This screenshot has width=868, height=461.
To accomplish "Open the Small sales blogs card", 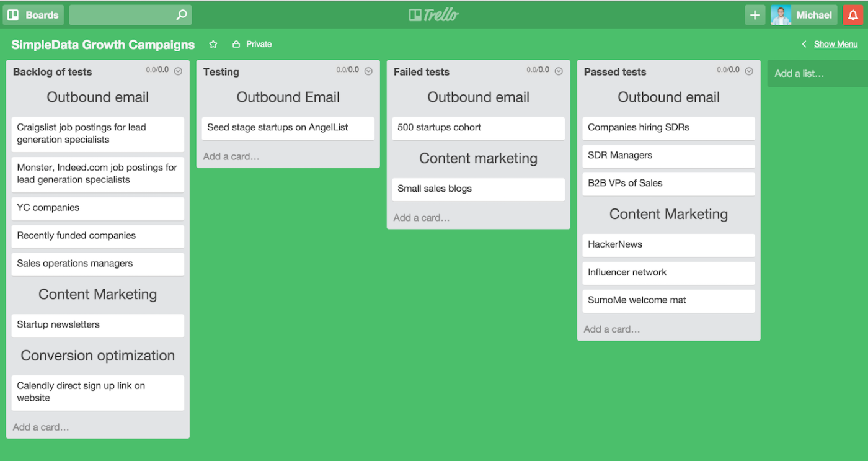I will coord(479,189).
